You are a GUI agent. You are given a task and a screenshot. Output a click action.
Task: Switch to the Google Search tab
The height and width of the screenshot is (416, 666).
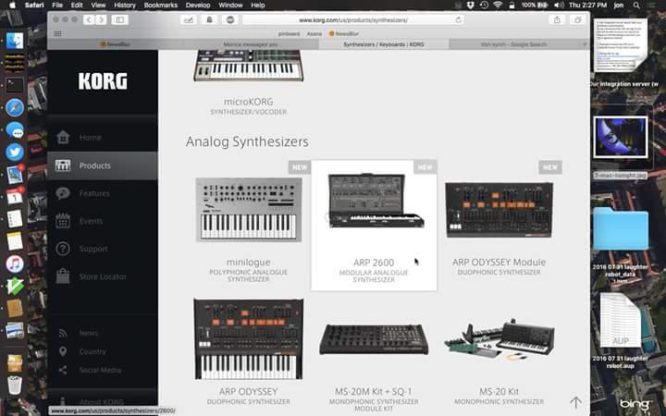click(513, 44)
